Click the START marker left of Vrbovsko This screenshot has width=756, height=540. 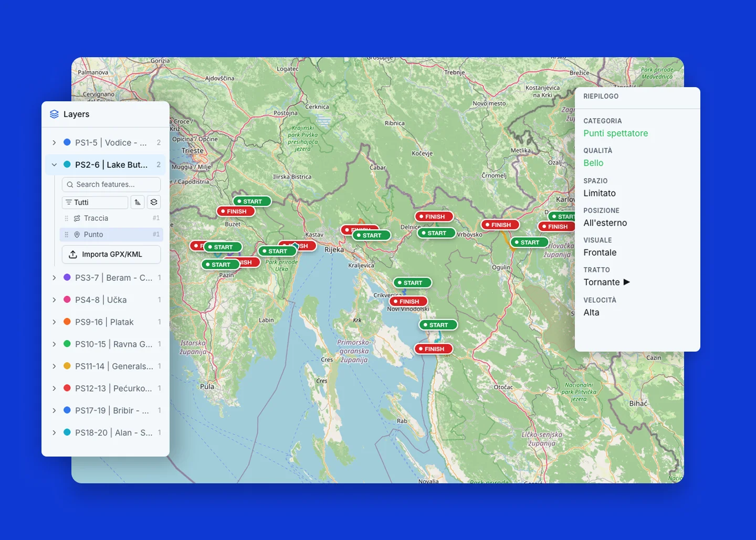point(436,233)
